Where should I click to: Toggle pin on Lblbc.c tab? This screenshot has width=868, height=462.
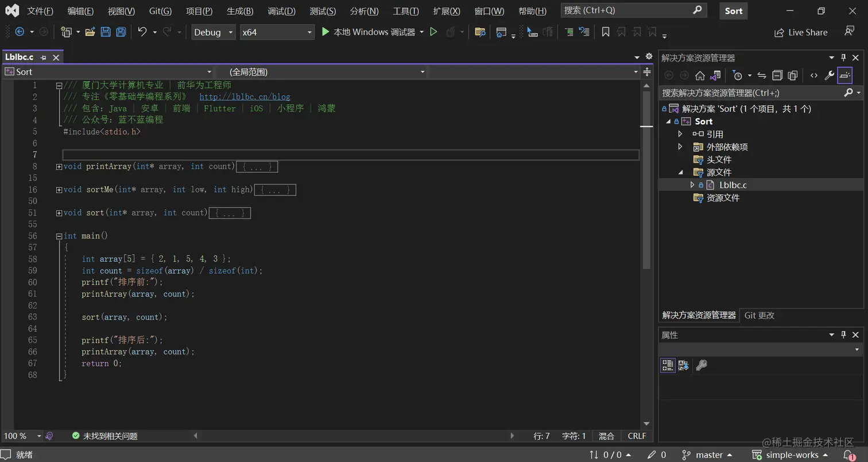point(44,57)
